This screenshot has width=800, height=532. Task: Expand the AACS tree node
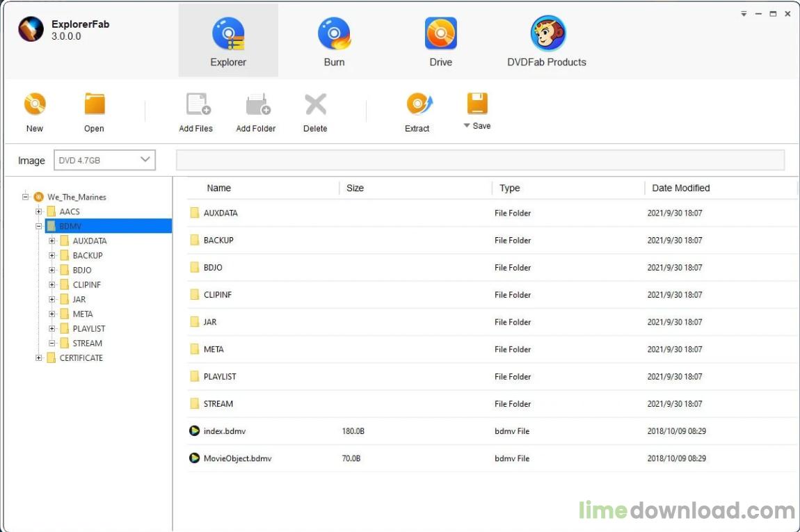tap(38, 211)
